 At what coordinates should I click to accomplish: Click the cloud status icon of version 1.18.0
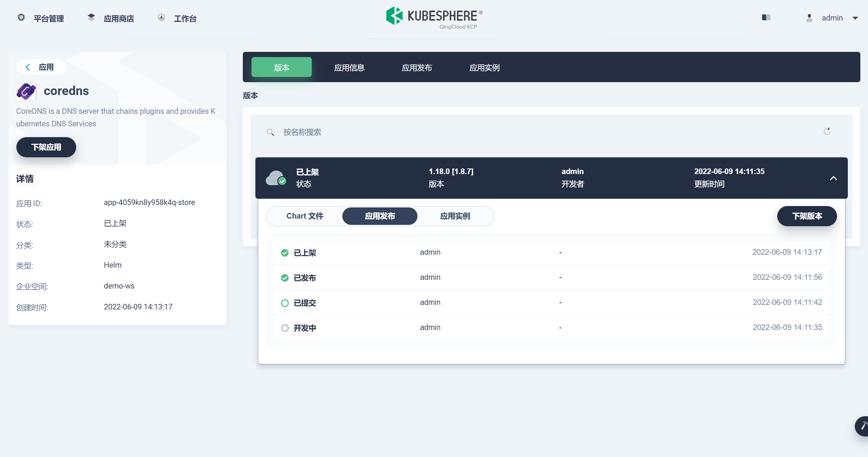point(276,178)
